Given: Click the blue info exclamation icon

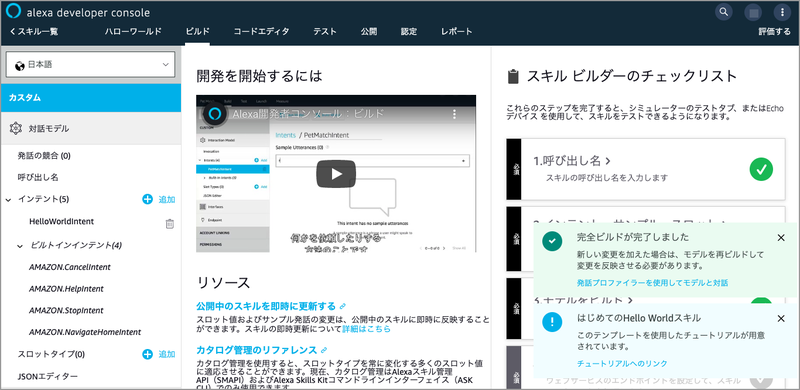Looking at the screenshot, I should click(552, 322).
